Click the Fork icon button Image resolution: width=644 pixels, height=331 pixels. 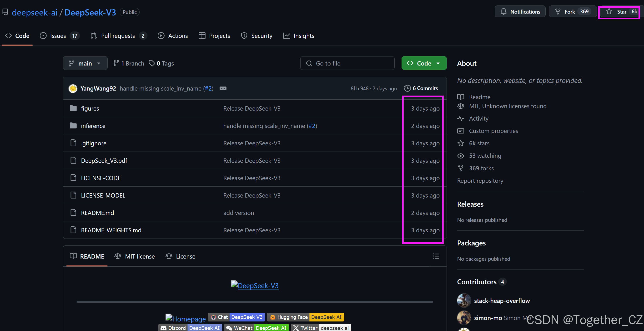[558, 11]
